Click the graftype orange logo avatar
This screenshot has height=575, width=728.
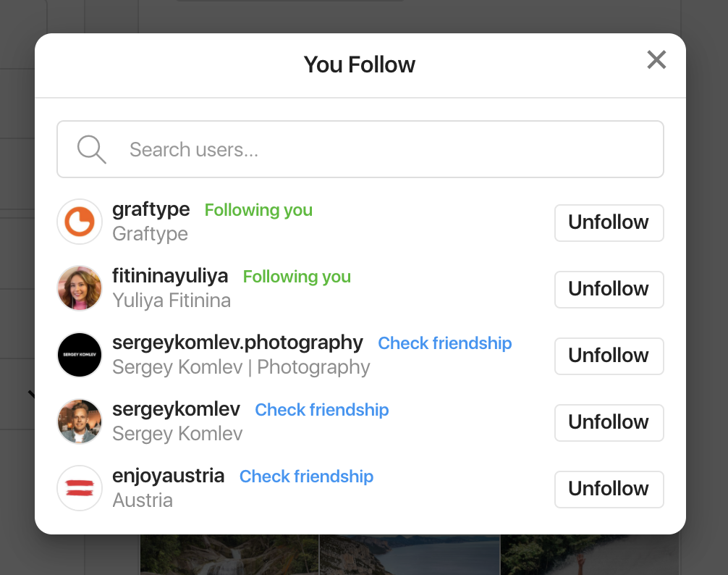pos(80,222)
